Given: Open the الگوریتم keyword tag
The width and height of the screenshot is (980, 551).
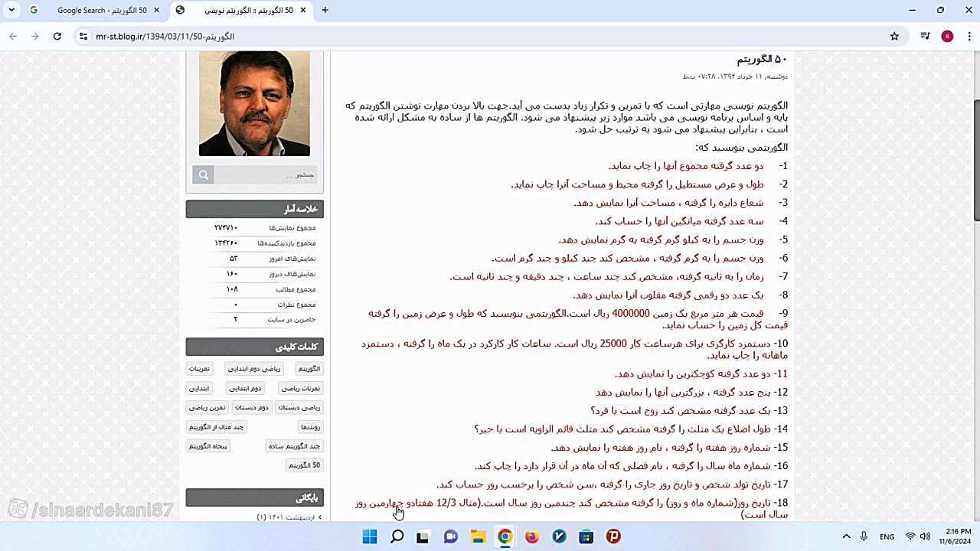Looking at the screenshot, I should pos(309,369).
